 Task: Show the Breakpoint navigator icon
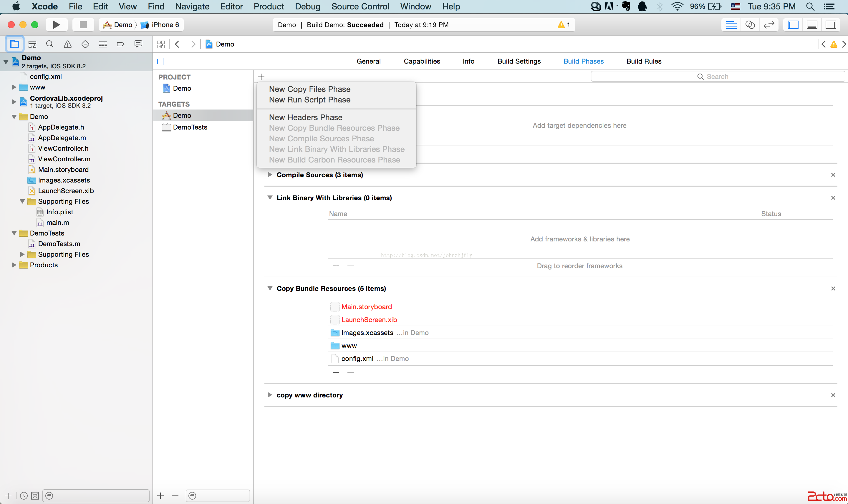tap(120, 44)
